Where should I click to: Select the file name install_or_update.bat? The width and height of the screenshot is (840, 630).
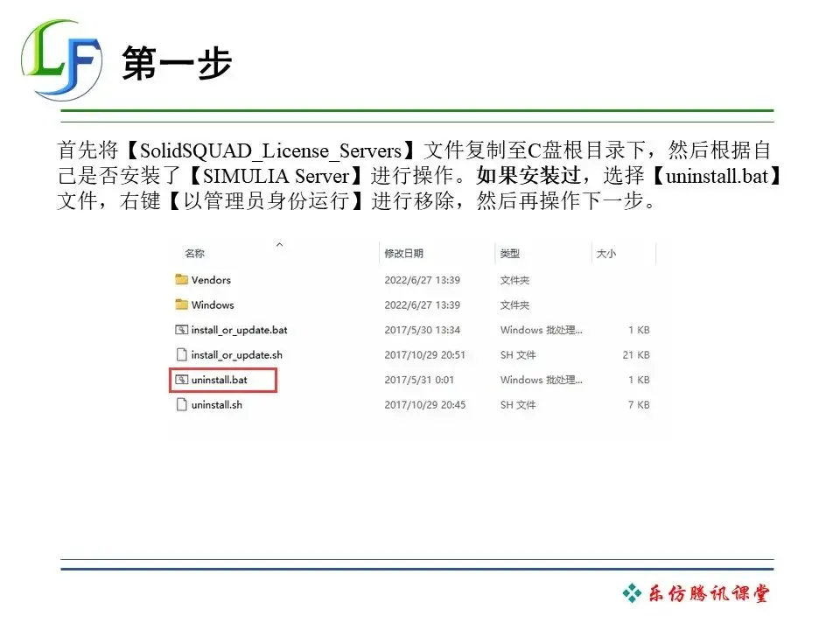[240, 330]
